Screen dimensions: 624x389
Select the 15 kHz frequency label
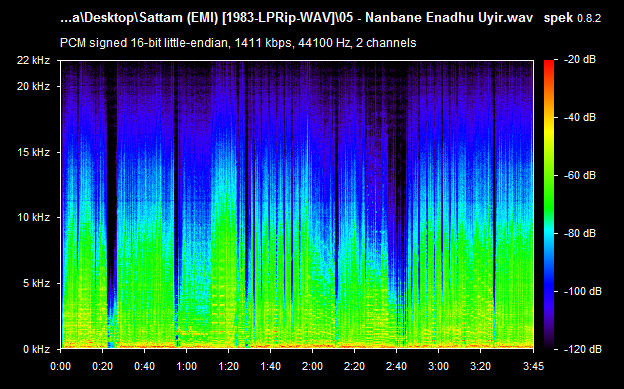pos(33,152)
